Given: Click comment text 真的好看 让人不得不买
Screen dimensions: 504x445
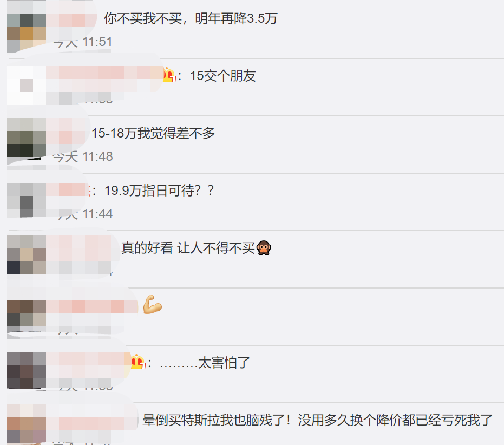Looking at the screenshot, I should [x=188, y=248].
